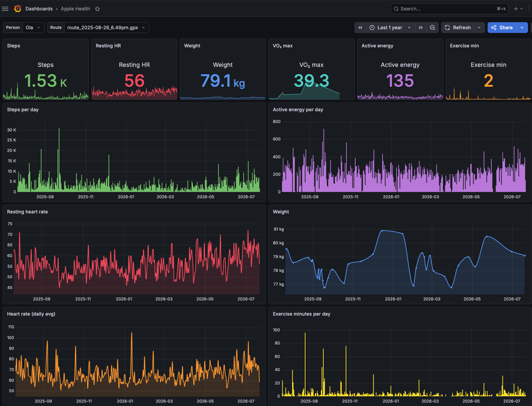The image size is (532, 406).
Task: Focus the Search field
Action: click(449, 9)
